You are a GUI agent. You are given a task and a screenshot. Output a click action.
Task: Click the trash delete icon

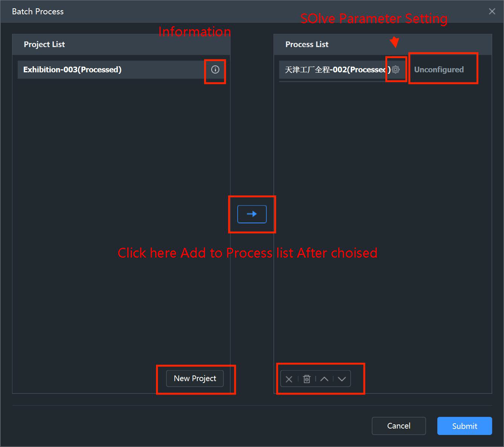pos(307,379)
